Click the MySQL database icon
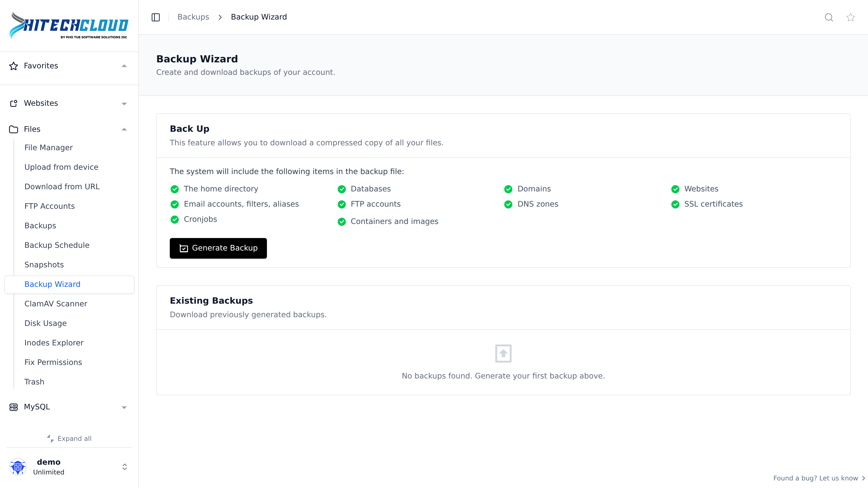This screenshot has width=868, height=488. [14, 407]
